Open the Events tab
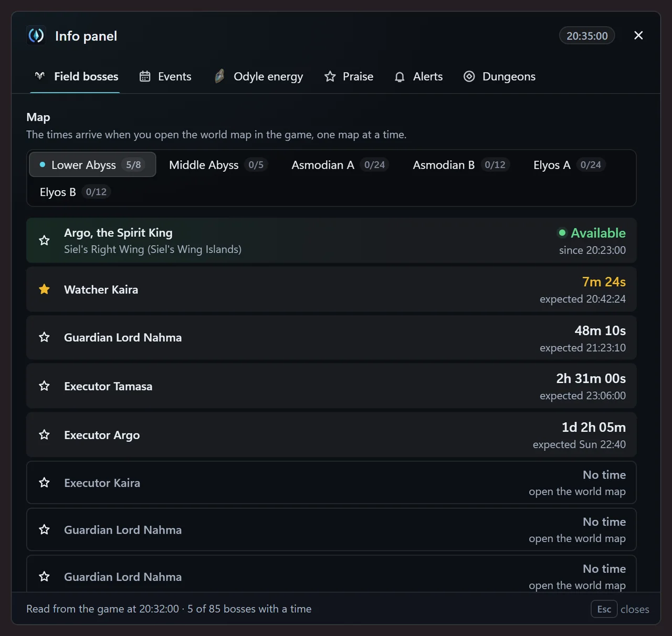672x636 pixels. (165, 77)
